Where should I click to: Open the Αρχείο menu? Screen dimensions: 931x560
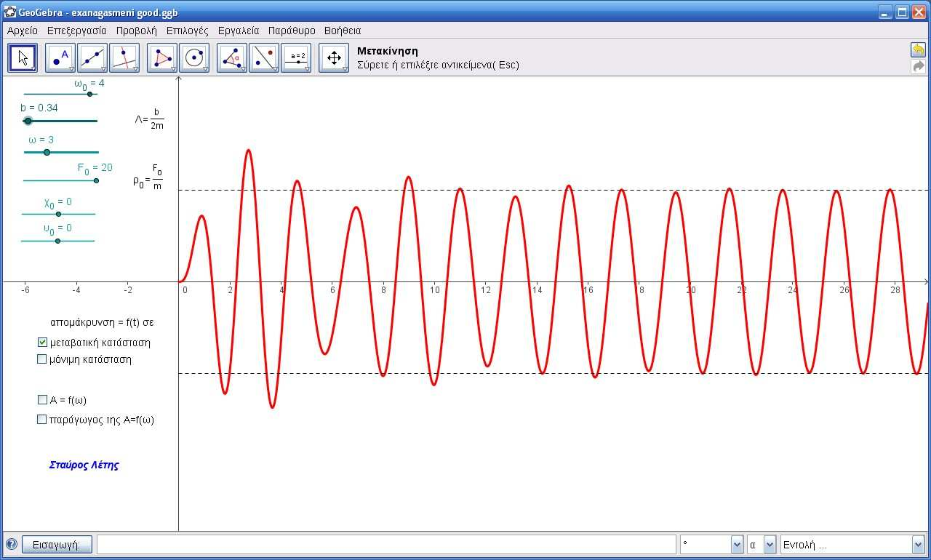[23, 31]
